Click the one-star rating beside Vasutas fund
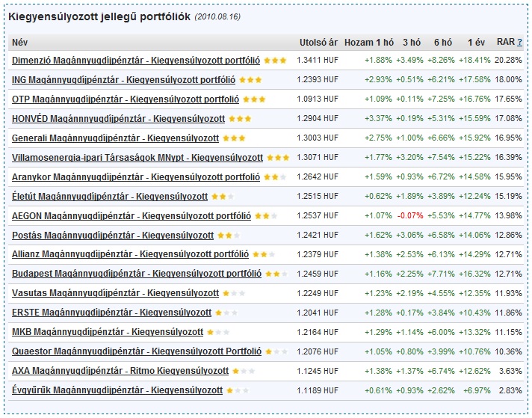The image size is (532, 418). (234, 293)
